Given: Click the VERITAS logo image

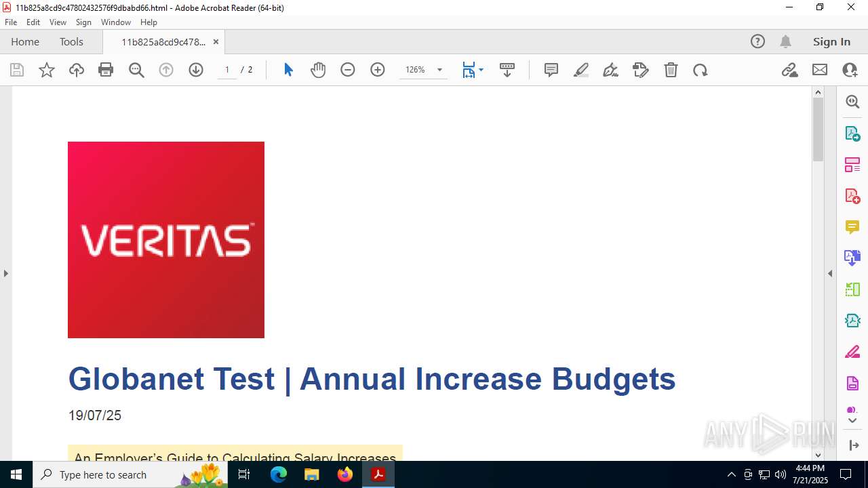Looking at the screenshot, I should (x=166, y=240).
